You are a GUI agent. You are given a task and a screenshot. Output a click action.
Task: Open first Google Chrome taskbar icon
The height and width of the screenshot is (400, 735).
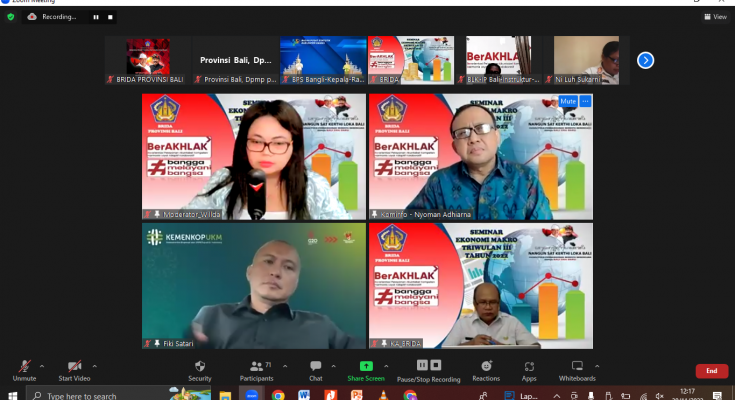(x=278, y=396)
